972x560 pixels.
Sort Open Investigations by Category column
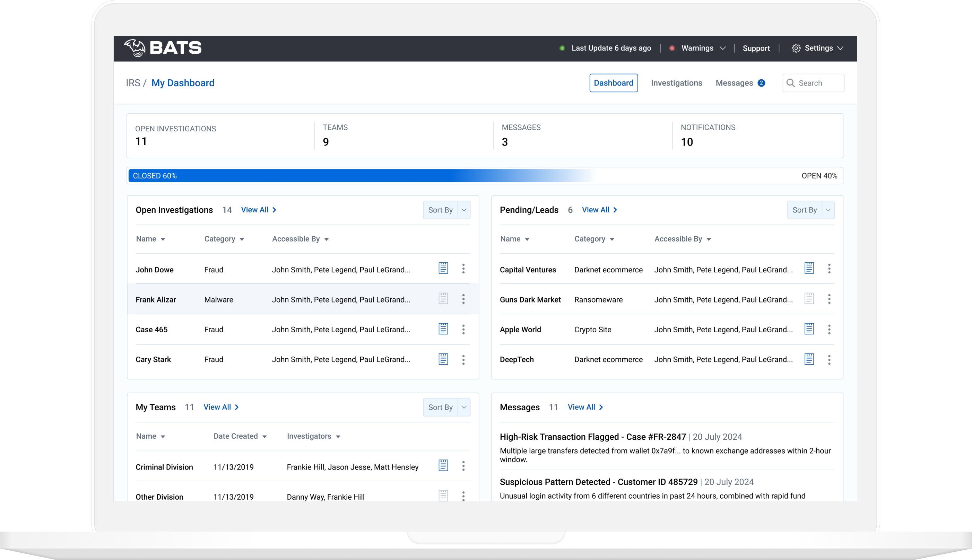coord(224,239)
